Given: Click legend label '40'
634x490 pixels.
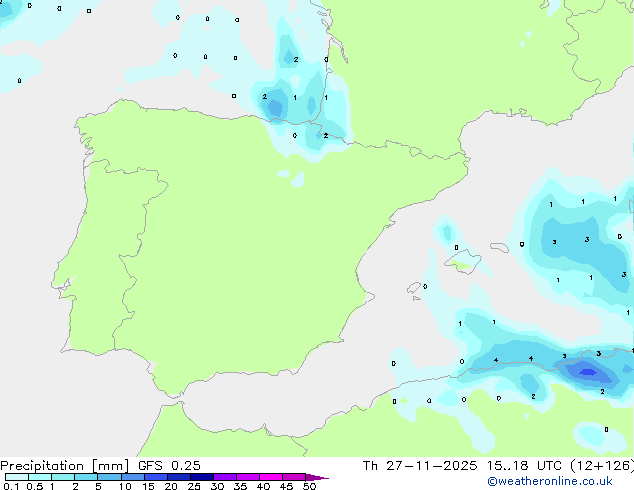Looking at the screenshot, I should coord(263,486).
